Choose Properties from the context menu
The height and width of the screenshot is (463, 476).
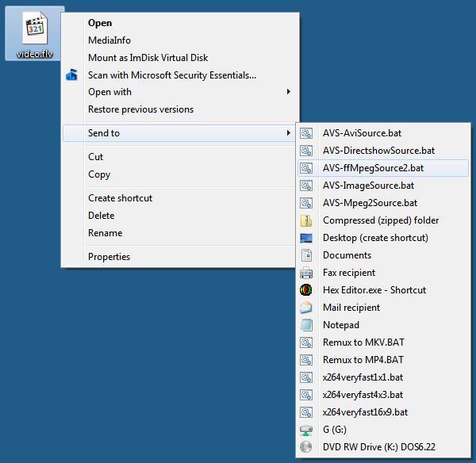click(109, 257)
